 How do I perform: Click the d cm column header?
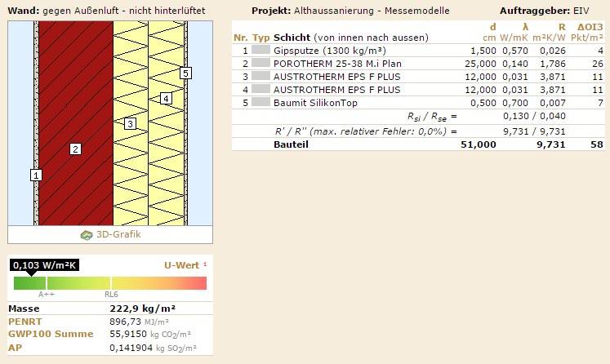pos(489,32)
